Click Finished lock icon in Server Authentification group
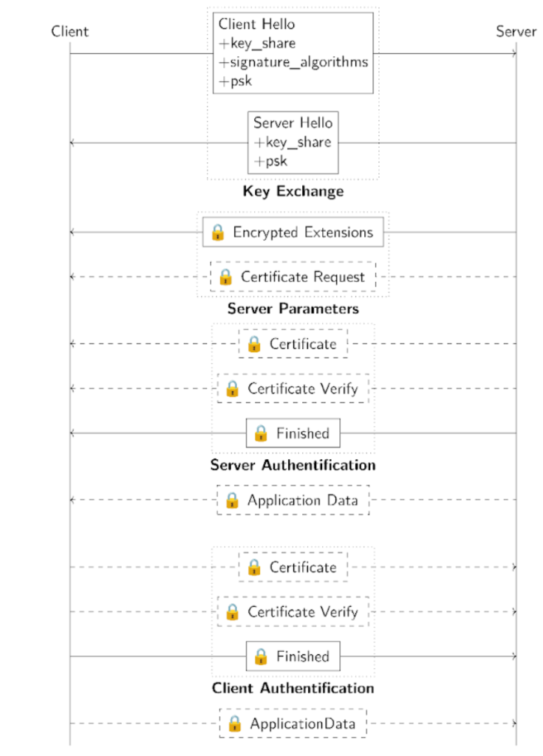 261,433
